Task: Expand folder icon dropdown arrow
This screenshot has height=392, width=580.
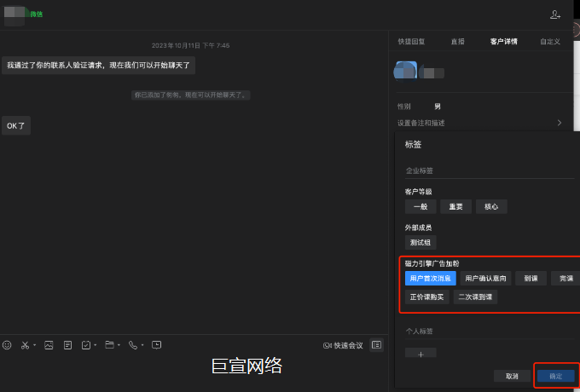Action: [119, 345]
